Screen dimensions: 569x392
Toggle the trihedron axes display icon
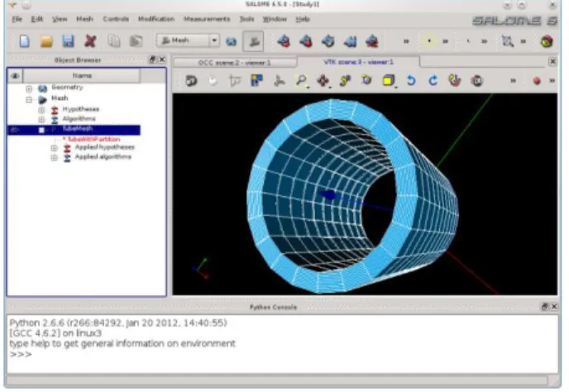tap(279, 80)
